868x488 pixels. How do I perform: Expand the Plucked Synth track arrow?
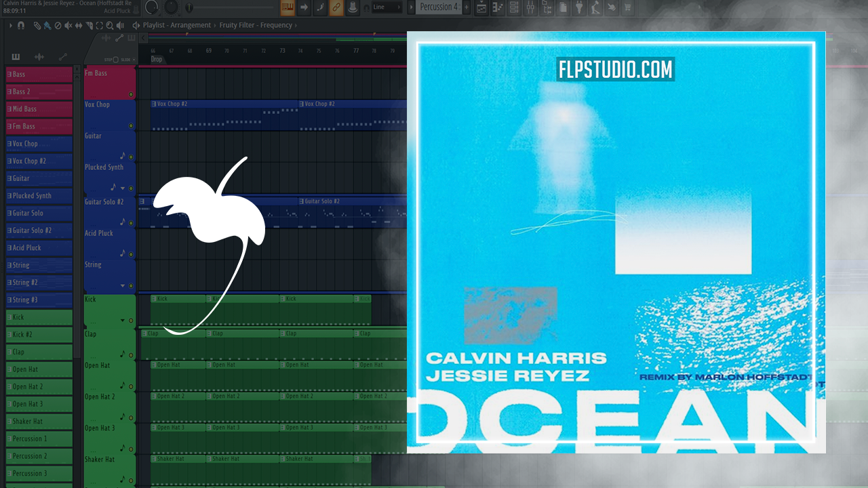click(123, 188)
